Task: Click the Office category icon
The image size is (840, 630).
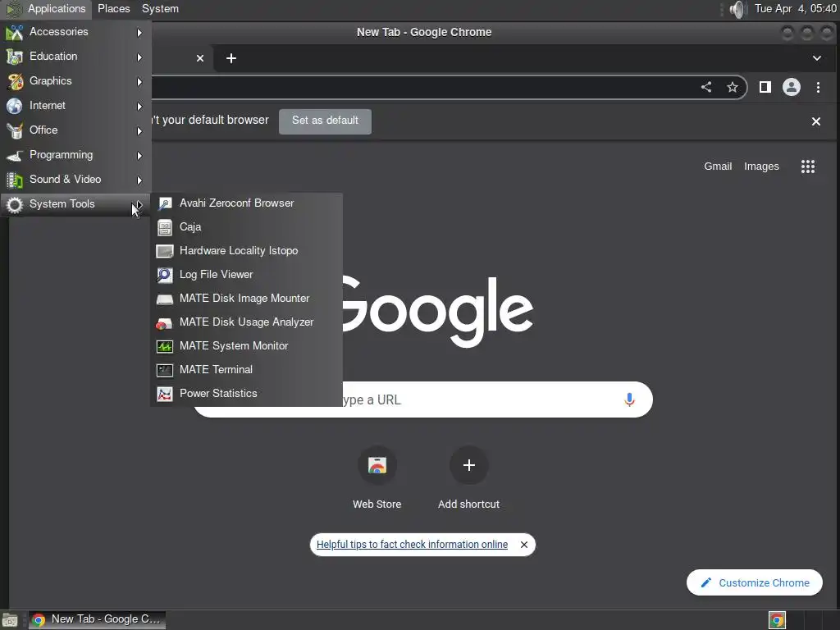Action: (x=15, y=130)
